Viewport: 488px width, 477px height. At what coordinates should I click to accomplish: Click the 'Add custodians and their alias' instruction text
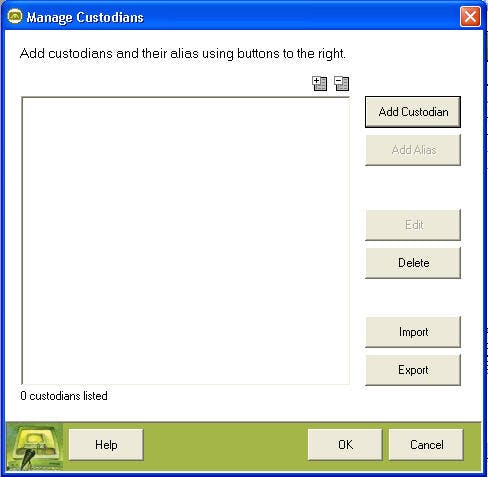tap(182, 54)
